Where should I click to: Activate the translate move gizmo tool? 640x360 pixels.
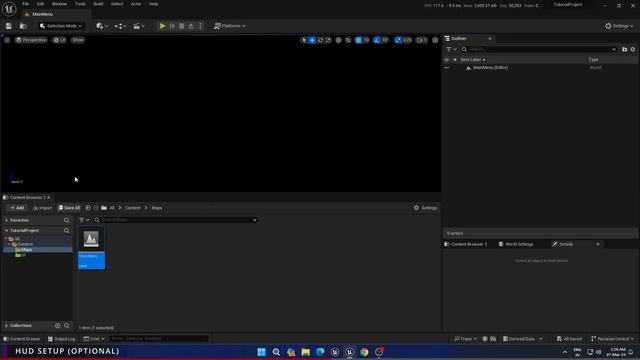[x=312, y=40]
